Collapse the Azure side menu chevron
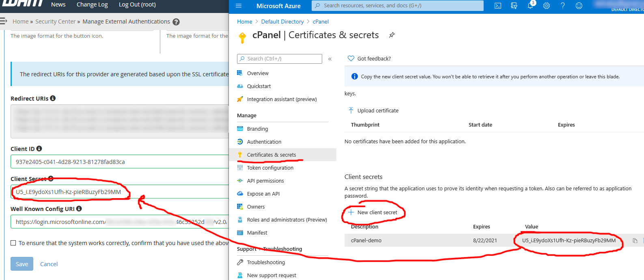 (330, 59)
